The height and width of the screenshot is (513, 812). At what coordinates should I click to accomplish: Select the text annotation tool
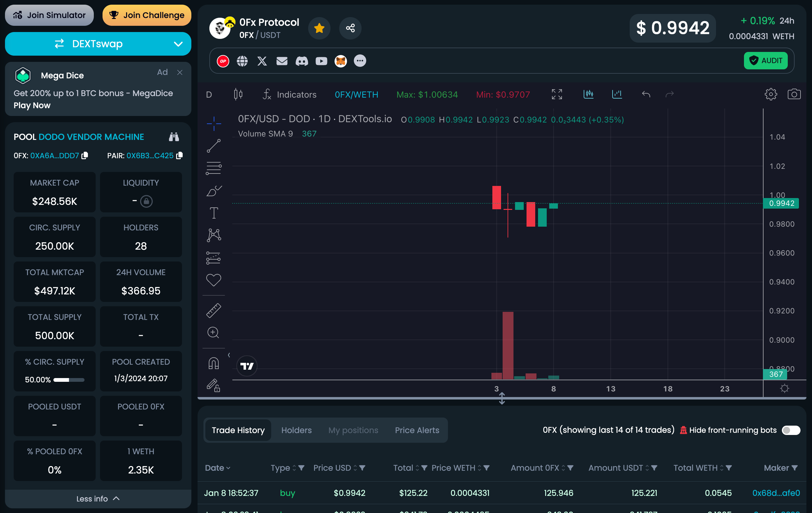click(214, 213)
